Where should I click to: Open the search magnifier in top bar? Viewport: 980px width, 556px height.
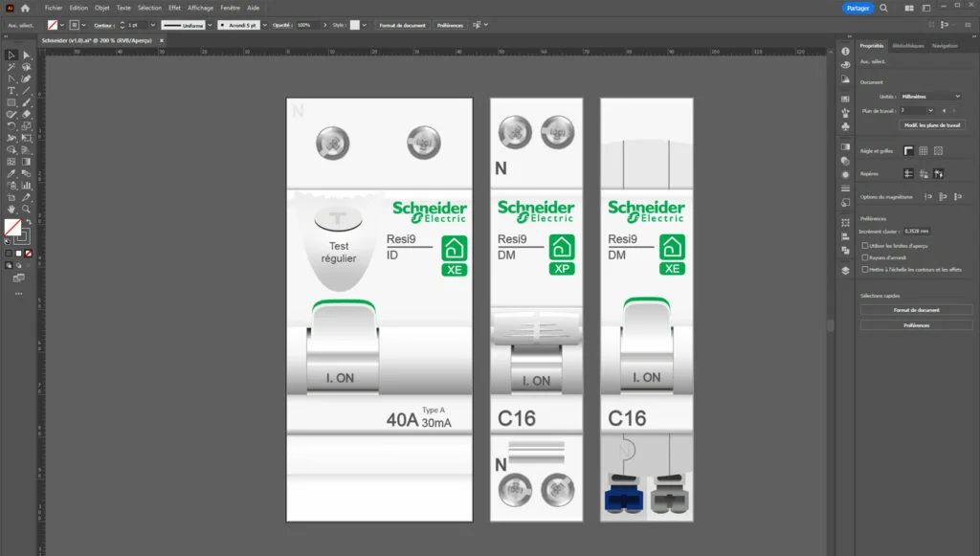pyautogui.click(x=883, y=8)
